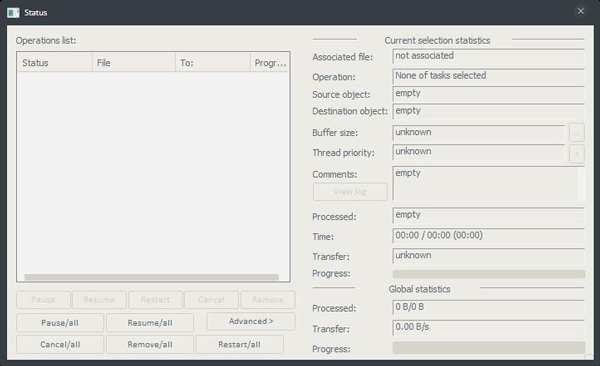Click the Associated file field
Viewport: 600px width, 366px height.
pyautogui.click(x=489, y=56)
